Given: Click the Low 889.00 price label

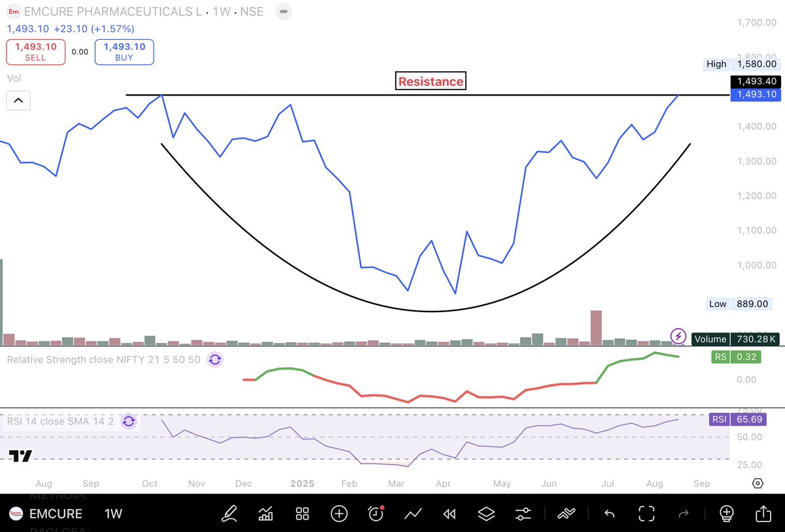Looking at the screenshot, I should [739, 304].
